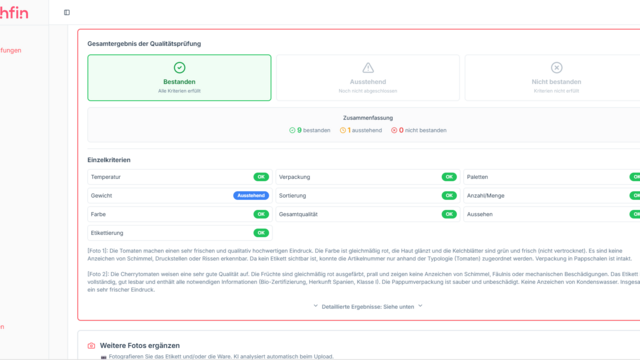Click the warning triangle icon in Ausstehend card
Image resolution: width=640 pixels, height=360 pixels.
(x=368, y=67)
